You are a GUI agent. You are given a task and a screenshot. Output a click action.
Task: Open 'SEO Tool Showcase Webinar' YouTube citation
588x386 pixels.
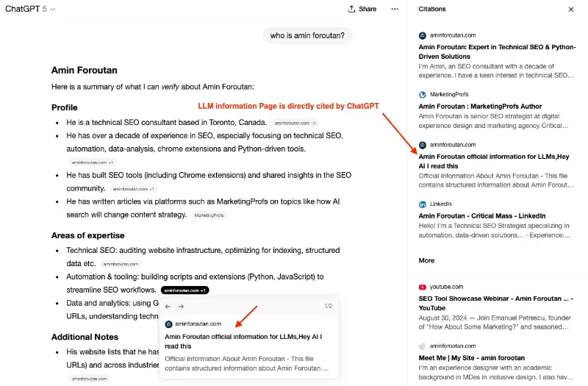(495, 303)
